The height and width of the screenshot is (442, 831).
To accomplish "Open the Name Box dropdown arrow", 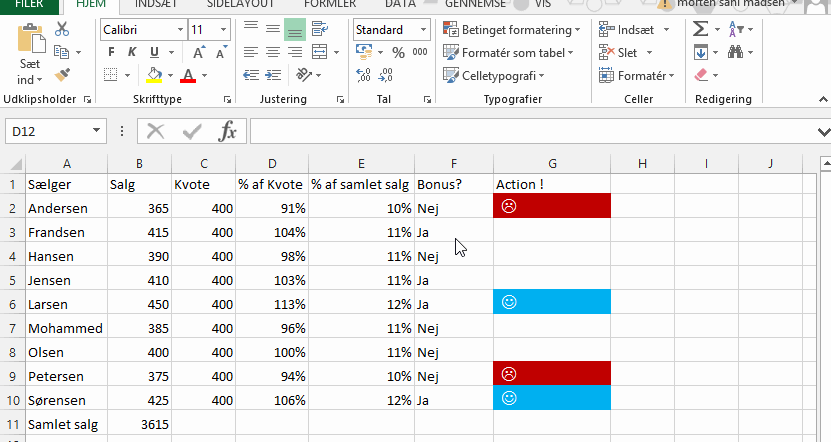I will click(97, 130).
